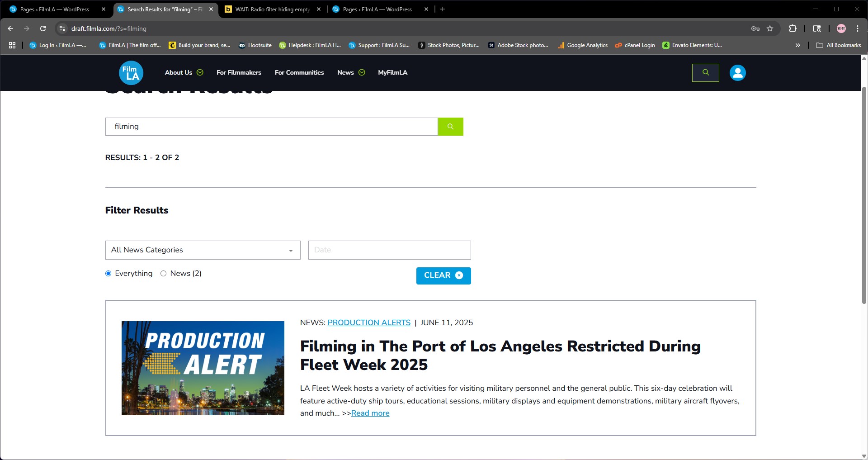868x460 pixels.
Task: Go back using browser back arrow
Action: coord(10,28)
